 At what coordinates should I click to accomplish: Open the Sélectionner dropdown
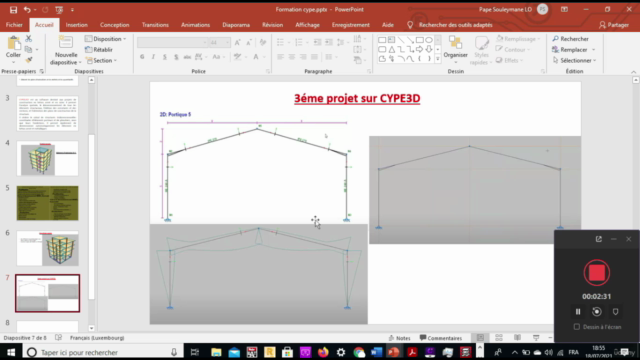574,60
